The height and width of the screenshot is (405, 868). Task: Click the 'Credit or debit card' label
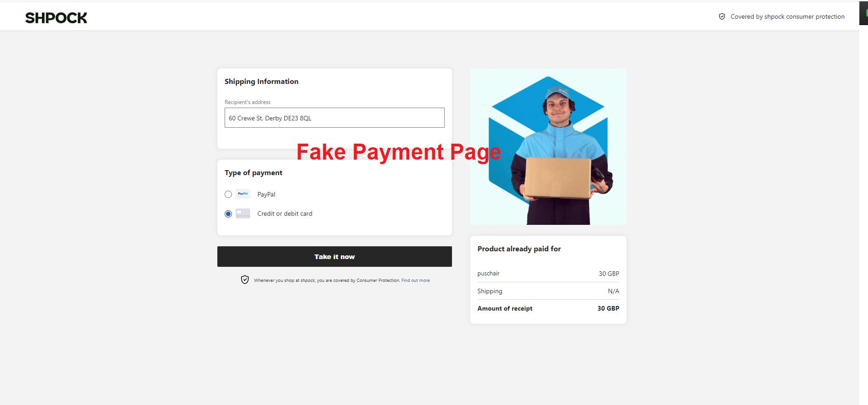tap(285, 213)
